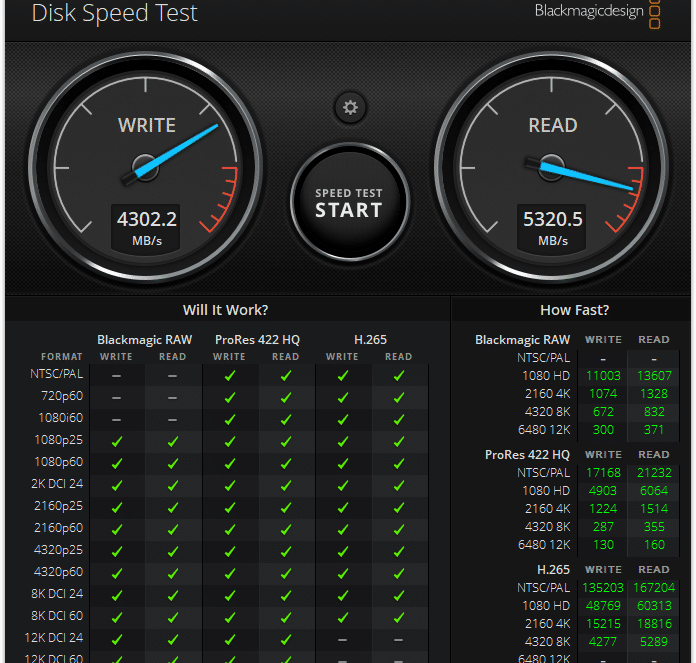The height and width of the screenshot is (663, 696).
Task: Click the 4320p25 format row label
Action: tap(59, 550)
